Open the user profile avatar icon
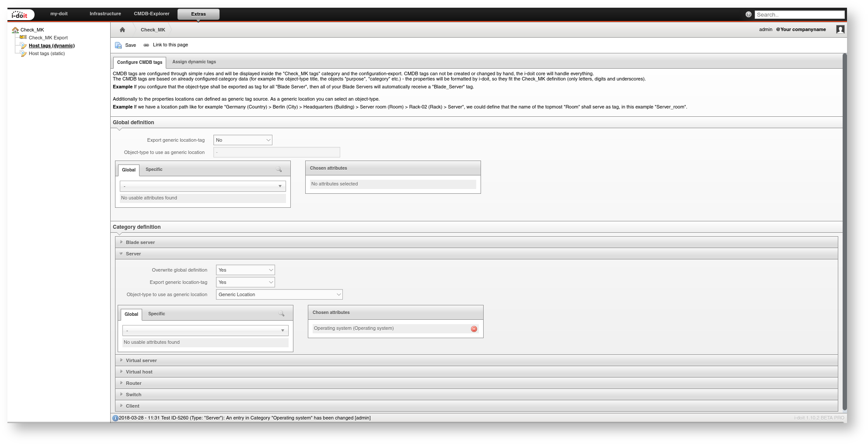Viewport: 868px width, 444px height. click(x=840, y=29)
